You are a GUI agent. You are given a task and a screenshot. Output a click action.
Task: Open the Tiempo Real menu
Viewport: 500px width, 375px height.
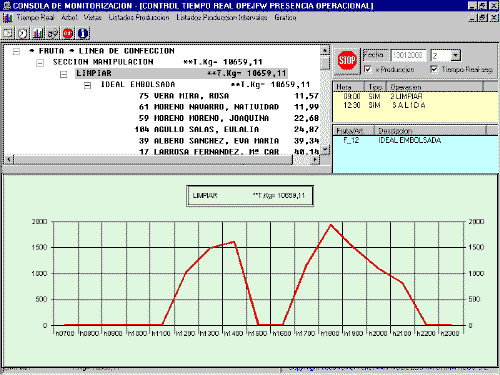[x=35, y=17]
